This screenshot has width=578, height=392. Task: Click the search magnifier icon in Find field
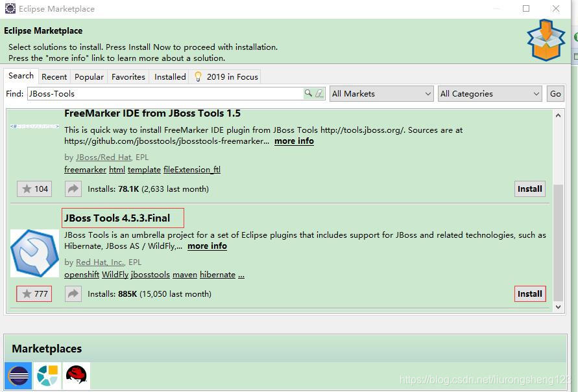click(308, 93)
